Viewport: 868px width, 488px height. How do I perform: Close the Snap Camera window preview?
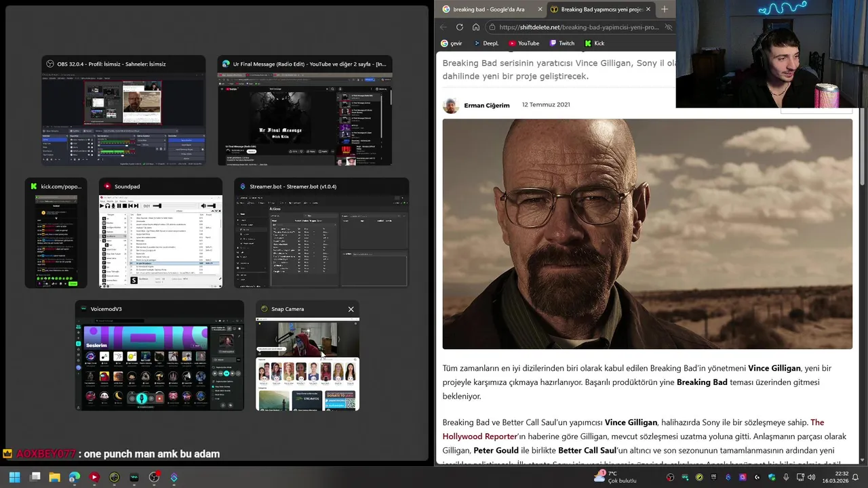point(351,309)
